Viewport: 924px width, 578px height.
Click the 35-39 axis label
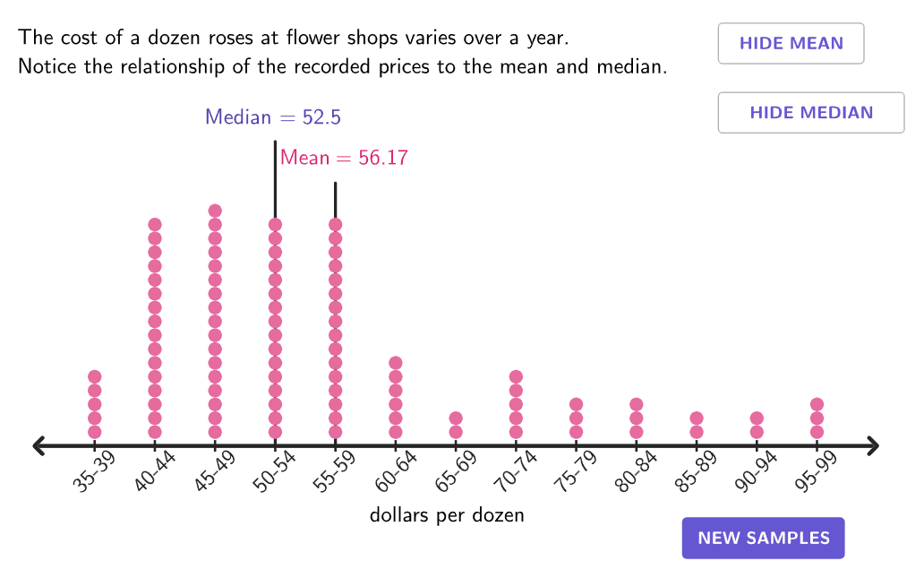click(94, 472)
